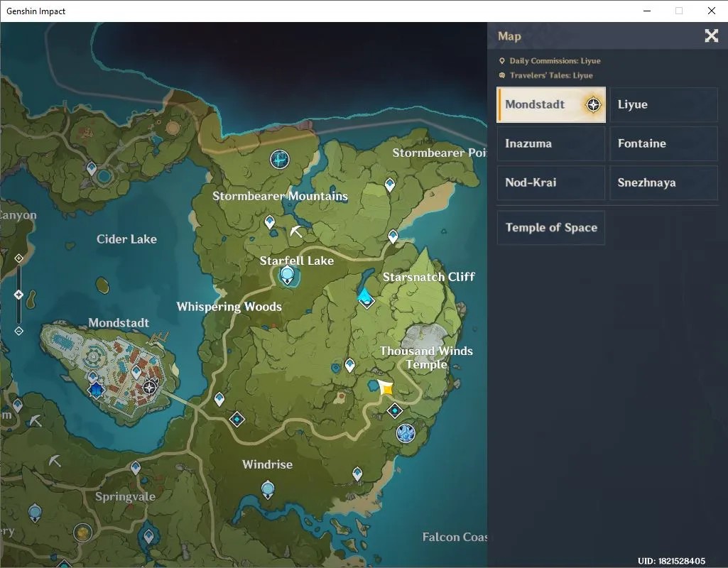The image size is (728, 568).
Task: Click the zoom in plus on map slider
Action: pyautogui.click(x=18, y=258)
